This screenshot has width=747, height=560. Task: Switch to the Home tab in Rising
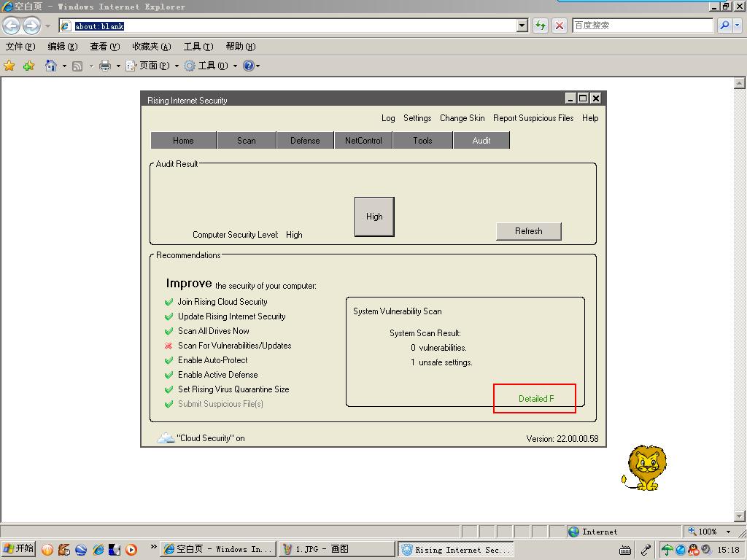[183, 141]
